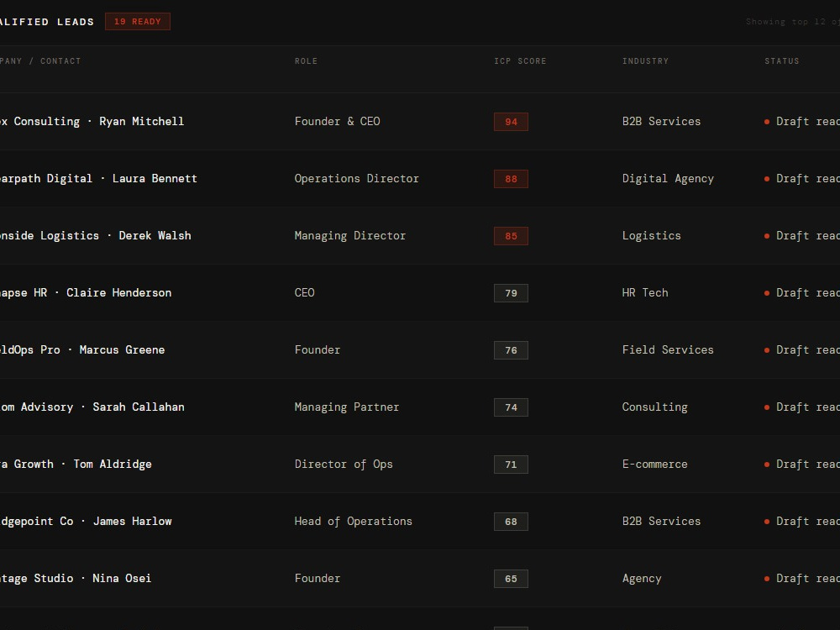Click the ICP score 94 badge
This screenshot has width=840, height=630.
point(511,122)
